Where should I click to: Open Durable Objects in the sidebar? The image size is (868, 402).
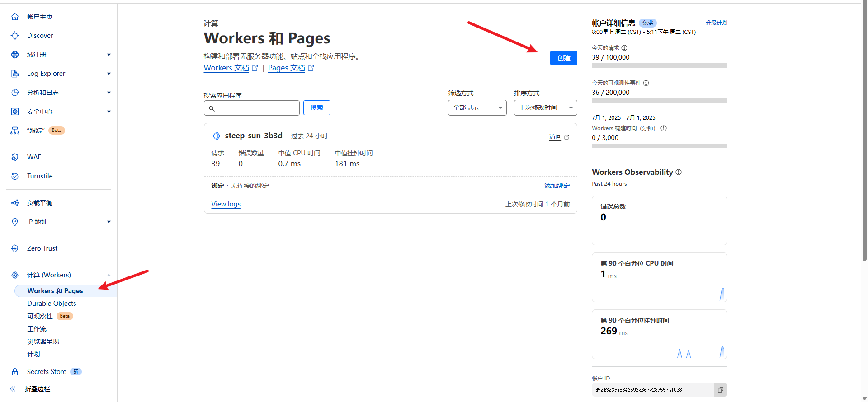tap(52, 304)
